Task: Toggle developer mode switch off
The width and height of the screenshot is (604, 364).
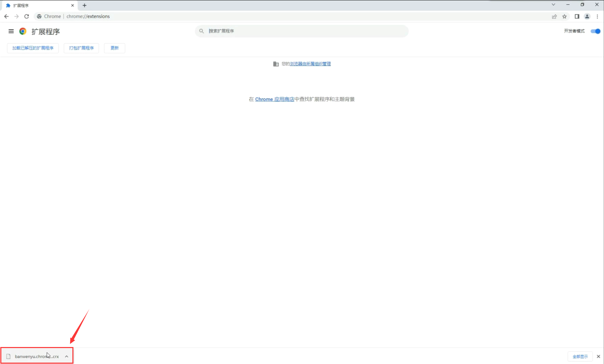Action: pyautogui.click(x=596, y=31)
